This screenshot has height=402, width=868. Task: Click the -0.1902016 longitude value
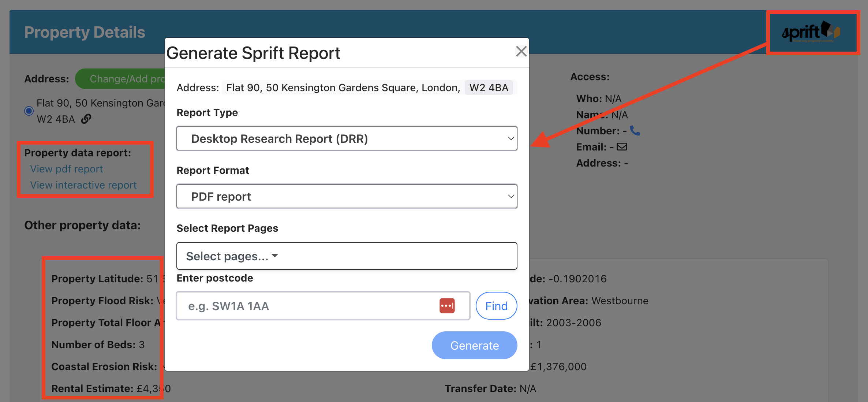(x=578, y=279)
